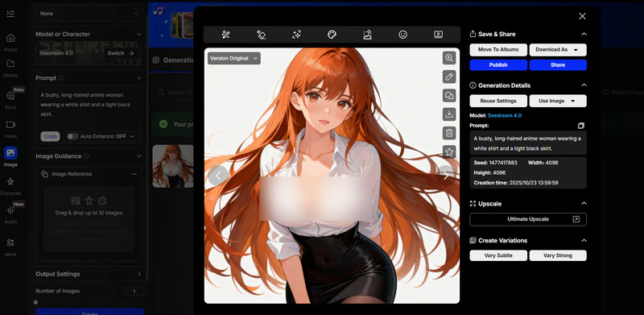644x315 pixels.
Task: Open More in left sidebar
Action: tap(10, 247)
